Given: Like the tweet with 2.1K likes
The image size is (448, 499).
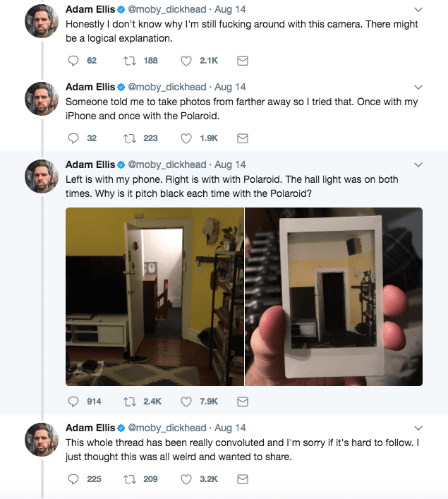Looking at the screenshot, I should (186, 61).
